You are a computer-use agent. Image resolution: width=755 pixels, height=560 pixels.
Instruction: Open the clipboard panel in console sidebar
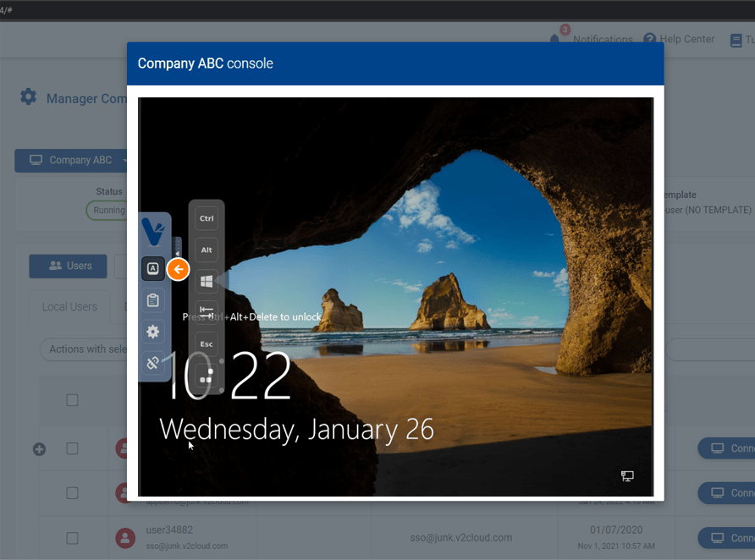coord(153,300)
